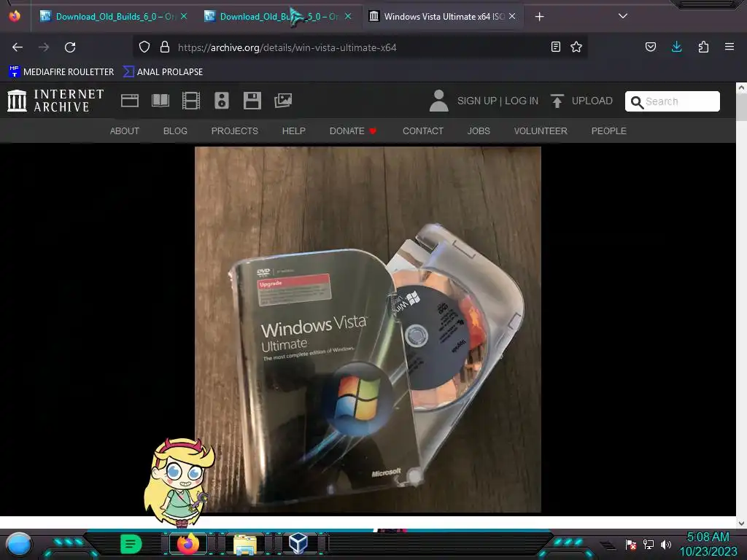Open the PROJECTS menu item
The width and height of the screenshot is (747, 560).
pyautogui.click(x=235, y=131)
